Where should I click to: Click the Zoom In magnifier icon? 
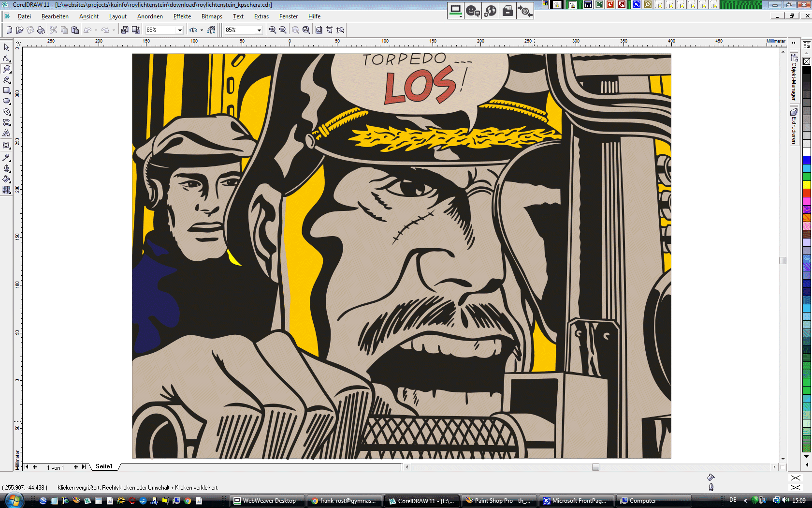pyautogui.click(x=273, y=30)
